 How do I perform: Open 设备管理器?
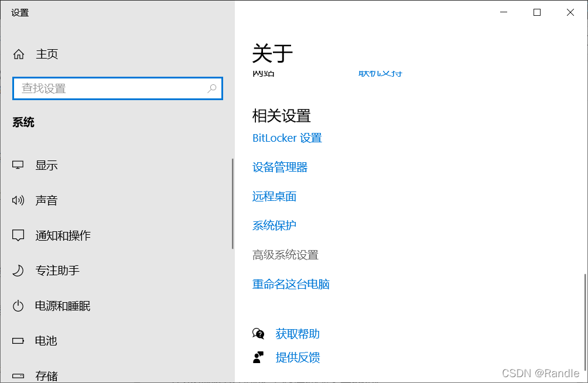[279, 167]
